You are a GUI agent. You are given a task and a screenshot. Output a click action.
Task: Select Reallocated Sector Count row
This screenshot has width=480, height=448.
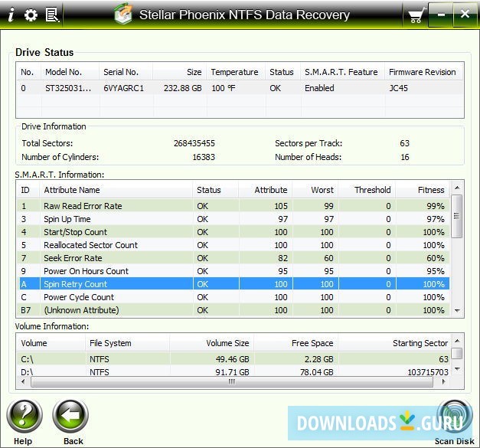[x=233, y=245]
